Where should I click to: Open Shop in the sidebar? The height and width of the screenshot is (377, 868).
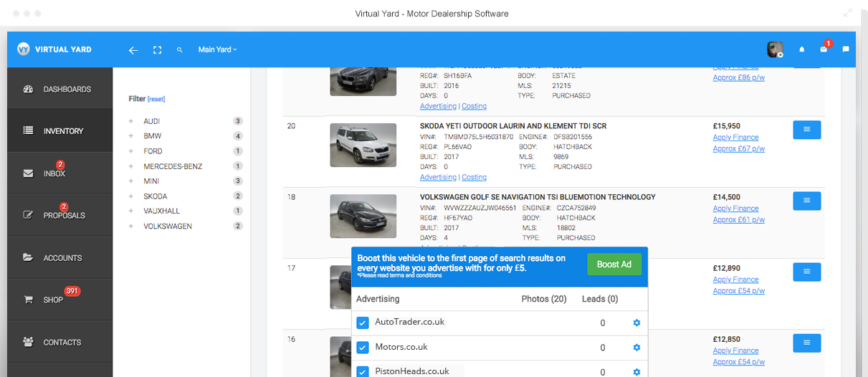coord(59,300)
